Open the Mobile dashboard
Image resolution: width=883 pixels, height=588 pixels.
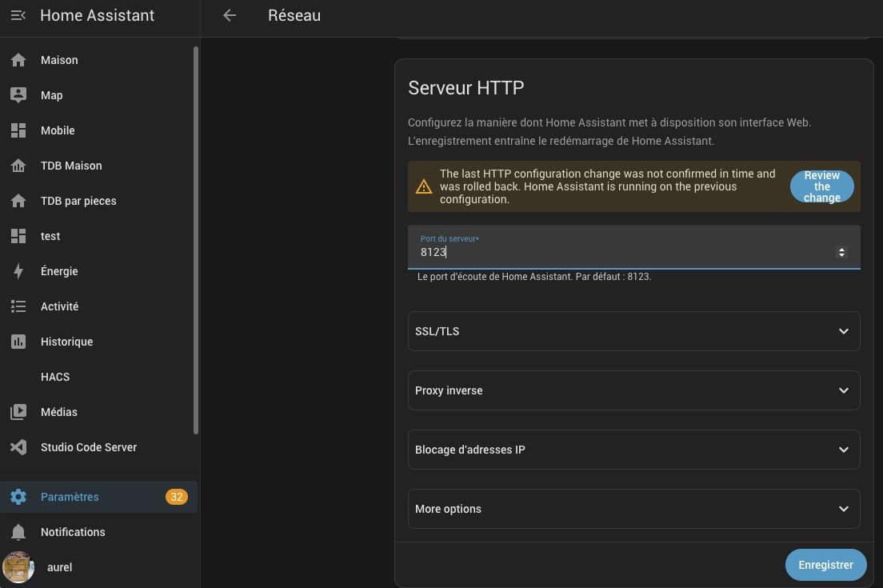tap(98, 130)
